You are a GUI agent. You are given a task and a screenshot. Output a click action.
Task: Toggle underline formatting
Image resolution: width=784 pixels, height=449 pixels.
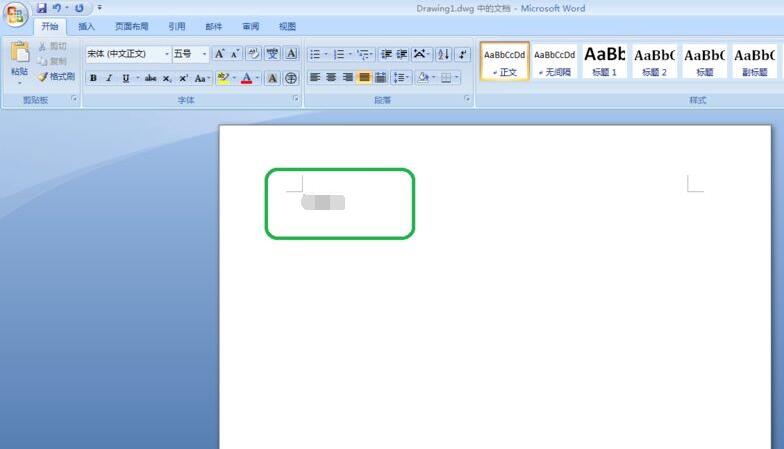pyautogui.click(x=126, y=78)
